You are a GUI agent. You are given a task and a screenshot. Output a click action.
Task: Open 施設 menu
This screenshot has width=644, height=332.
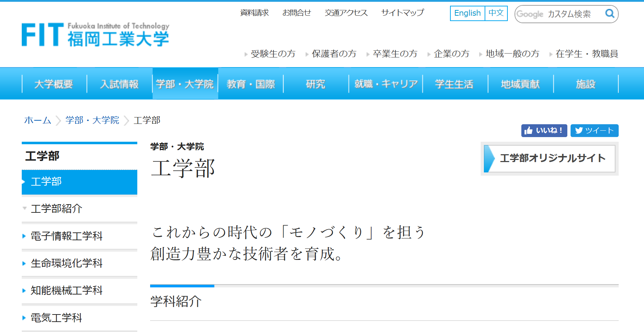click(586, 84)
